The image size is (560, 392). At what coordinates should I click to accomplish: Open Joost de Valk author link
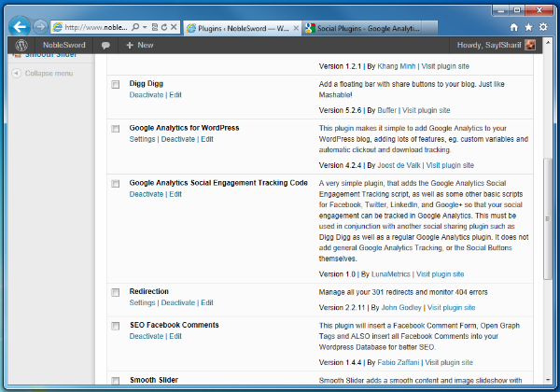click(399, 165)
